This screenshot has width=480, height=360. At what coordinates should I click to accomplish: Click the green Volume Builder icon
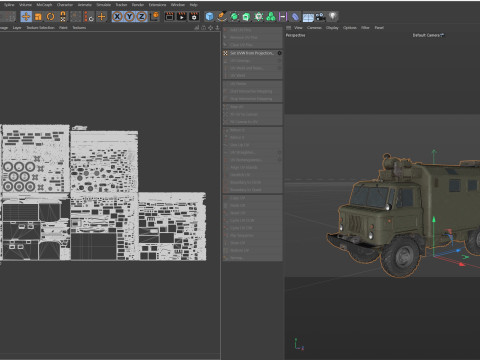271,16
